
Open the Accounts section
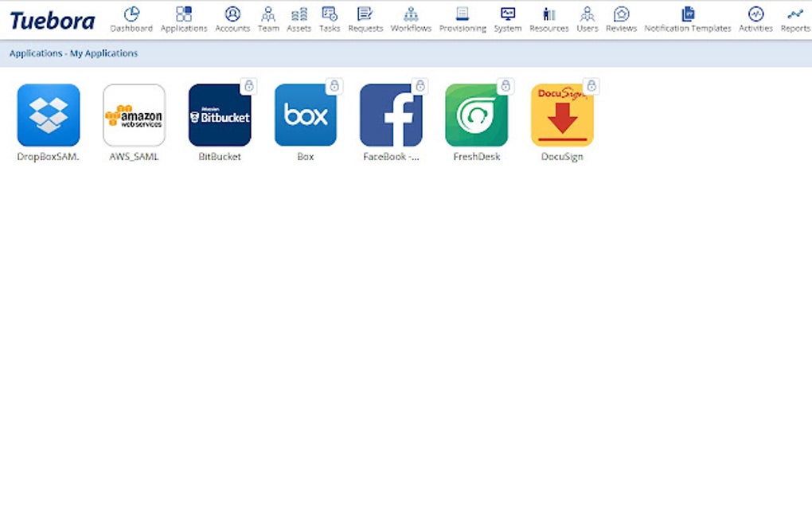click(232, 20)
